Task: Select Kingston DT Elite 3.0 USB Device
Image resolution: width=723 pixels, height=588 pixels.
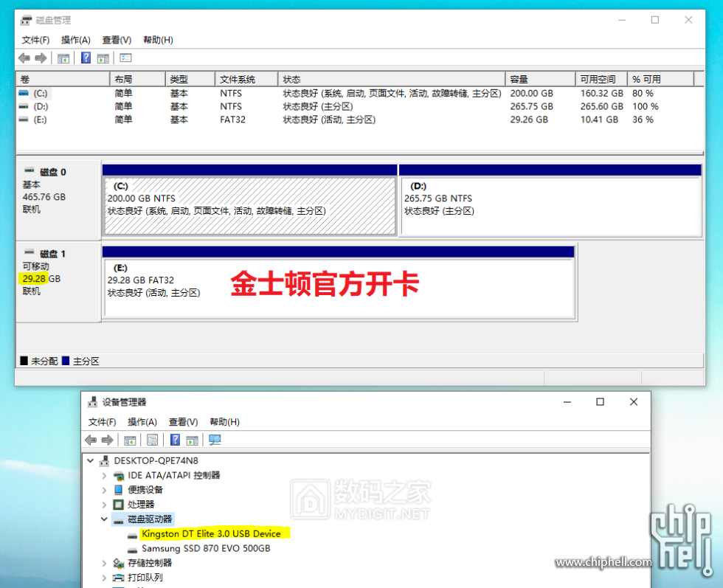Action: pyautogui.click(x=211, y=533)
